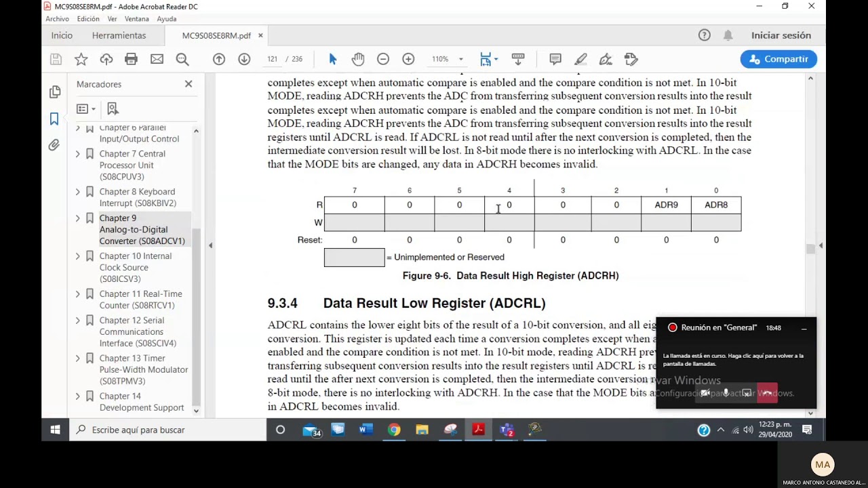Activate the hand pan tool

(358, 59)
